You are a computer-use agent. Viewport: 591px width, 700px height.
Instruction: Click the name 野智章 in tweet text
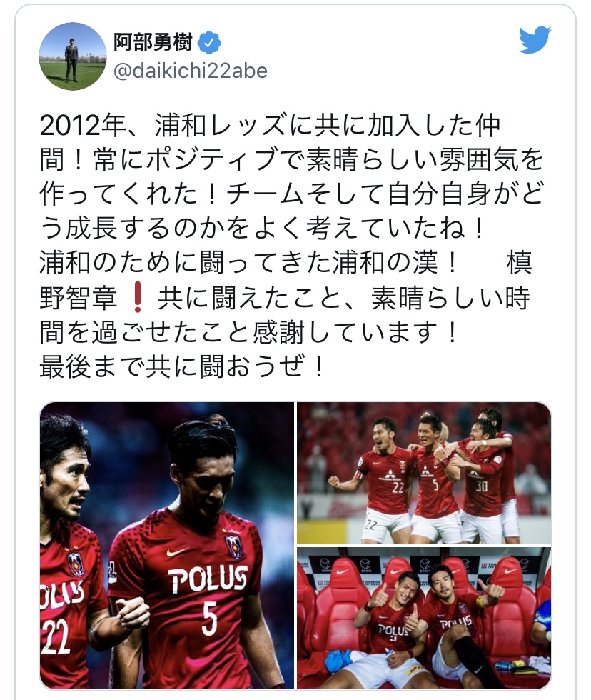point(79,299)
